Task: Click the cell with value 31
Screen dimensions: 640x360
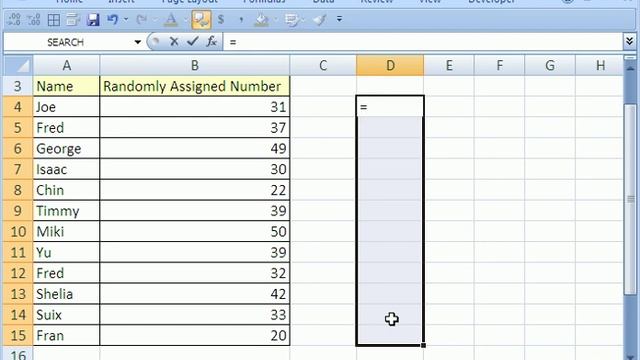Action: 195,107
